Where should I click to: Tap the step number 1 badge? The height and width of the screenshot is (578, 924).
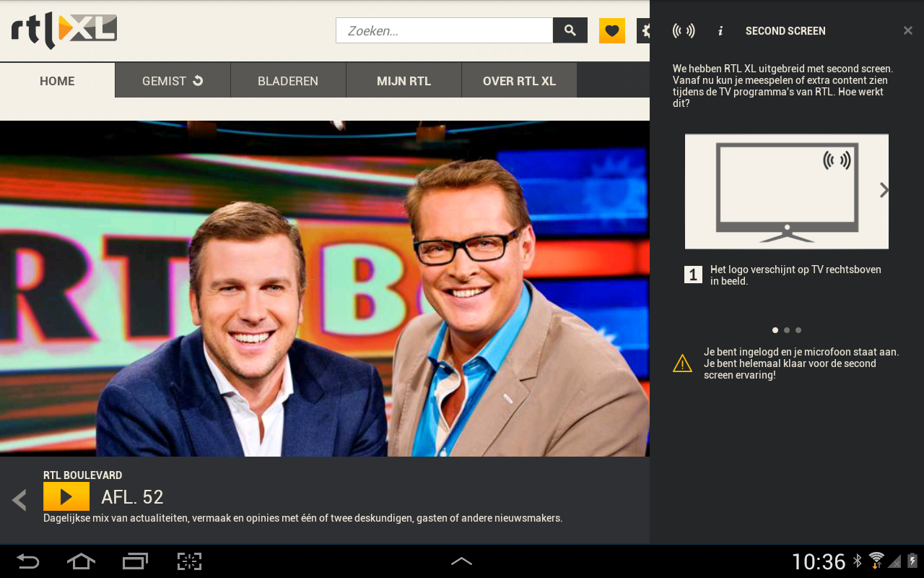coord(693,275)
